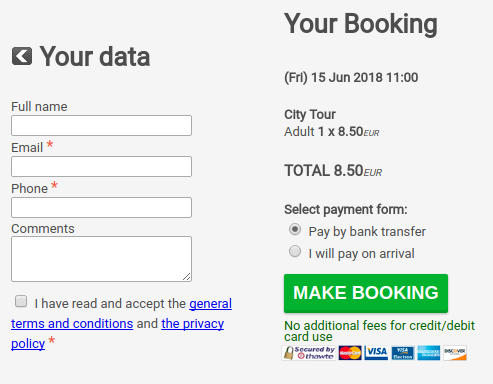This screenshot has height=384, width=493.
Task: Open the privacy policy link
Action: pos(117,333)
